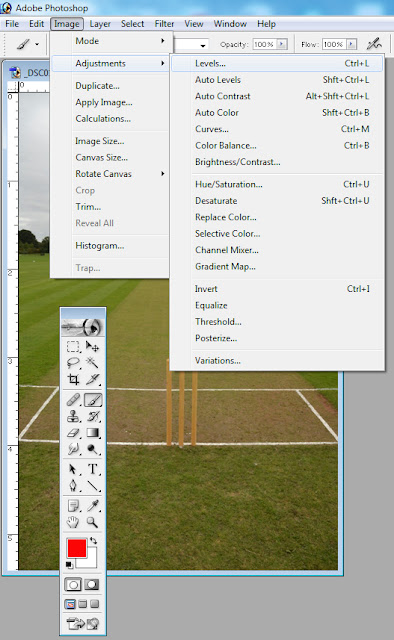Jump to ImageReady button
This screenshot has height=640, width=394.
click(83, 623)
